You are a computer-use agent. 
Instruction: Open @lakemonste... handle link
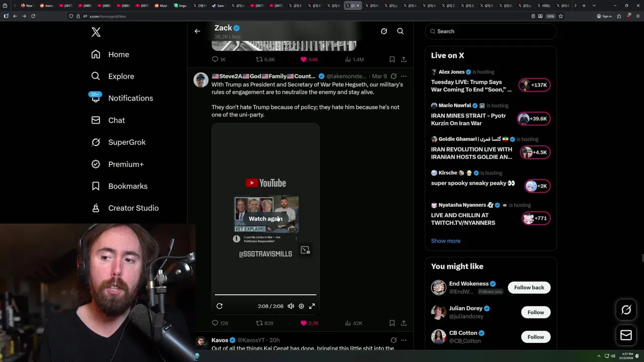click(x=347, y=76)
